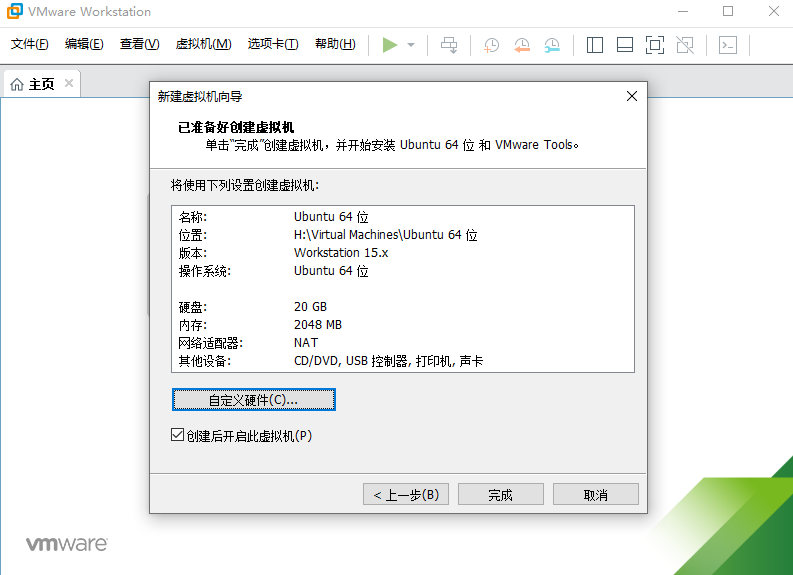Open the power options dropdown arrow

[x=411, y=45]
